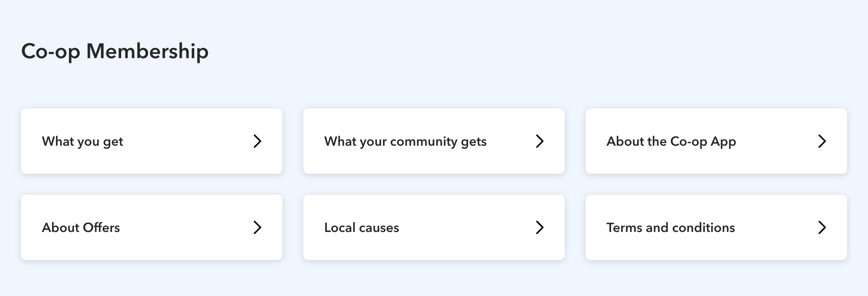Click the center of the Local causes card
This screenshot has height=296, width=868.
click(434, 227)
